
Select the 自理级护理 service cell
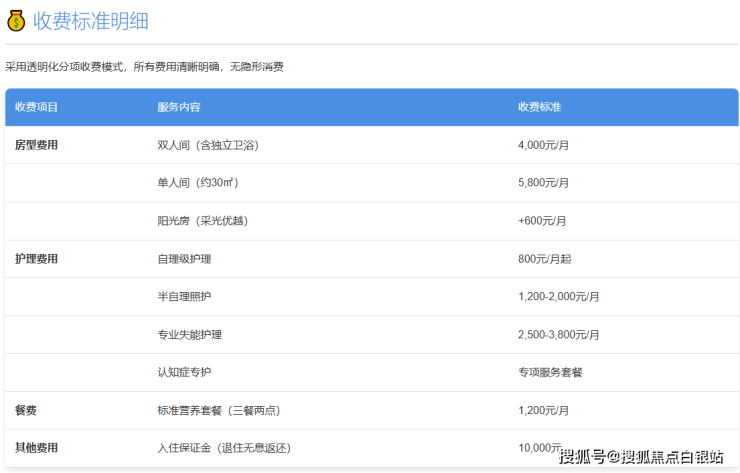pos(184,259)
